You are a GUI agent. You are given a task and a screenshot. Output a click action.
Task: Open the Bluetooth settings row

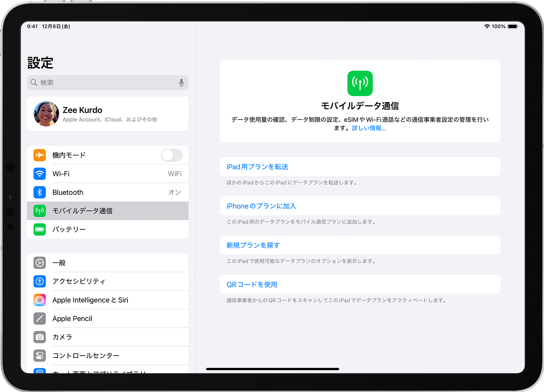point(108,192)
